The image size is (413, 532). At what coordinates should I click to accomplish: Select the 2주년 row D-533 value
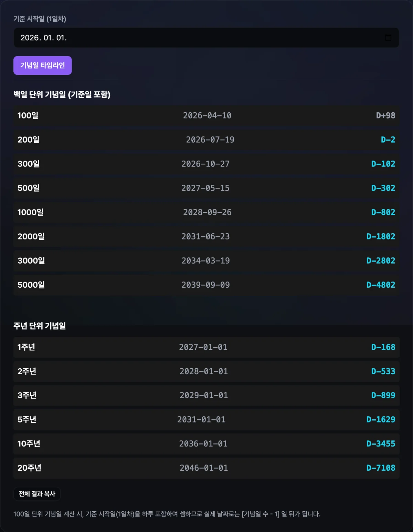[x=383, y=371]
